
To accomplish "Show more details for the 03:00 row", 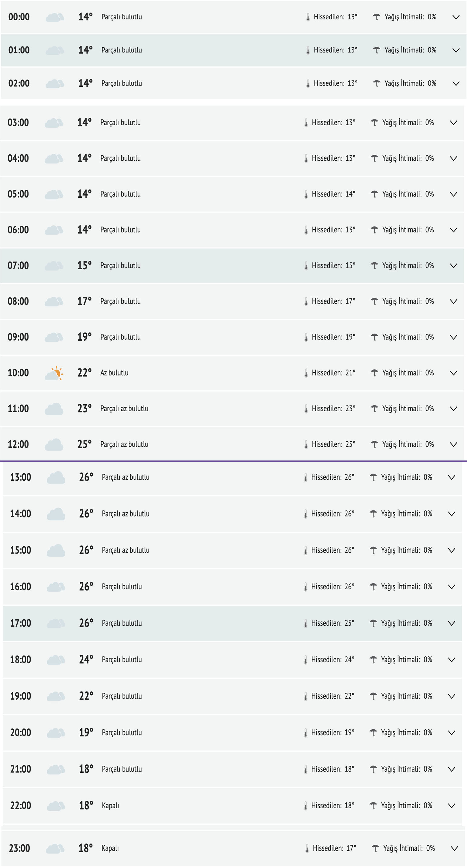I will coord(453,123).
